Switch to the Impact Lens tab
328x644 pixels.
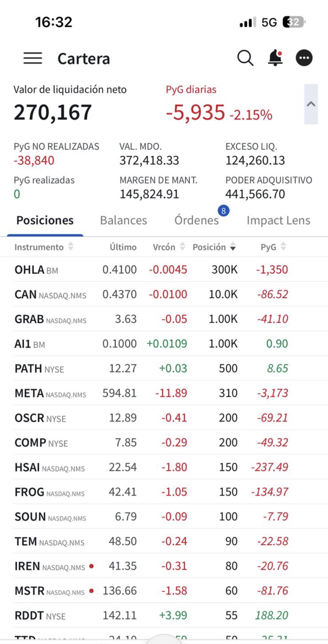point(278,220)
